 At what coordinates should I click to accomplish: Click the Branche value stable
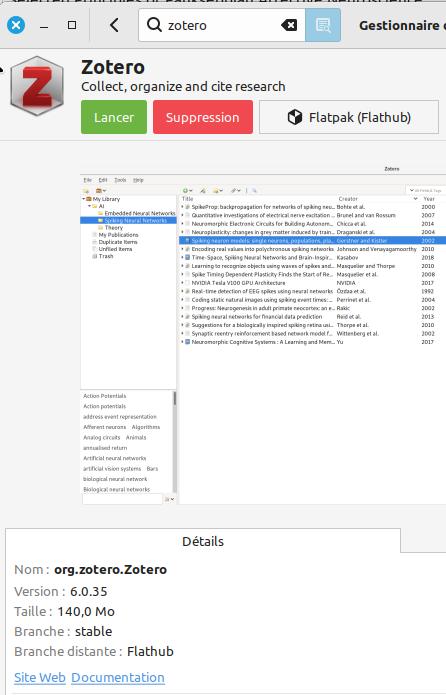[x=94, y=631]
